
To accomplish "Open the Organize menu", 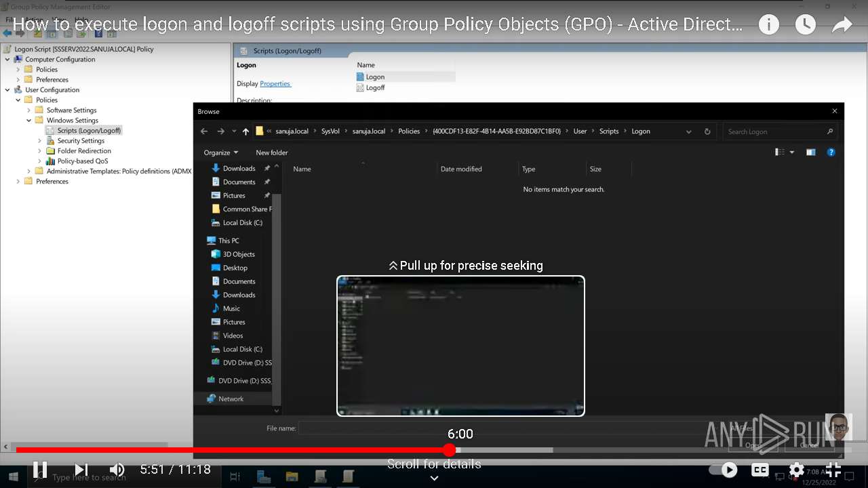I will tap(220, 152).
